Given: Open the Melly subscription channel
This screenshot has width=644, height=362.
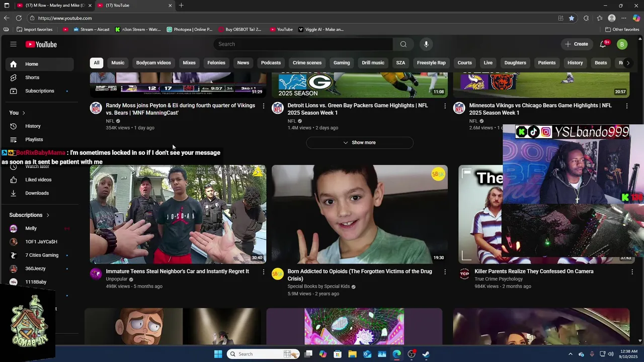Looking at the screenshot, I should (x=39, y=228).
